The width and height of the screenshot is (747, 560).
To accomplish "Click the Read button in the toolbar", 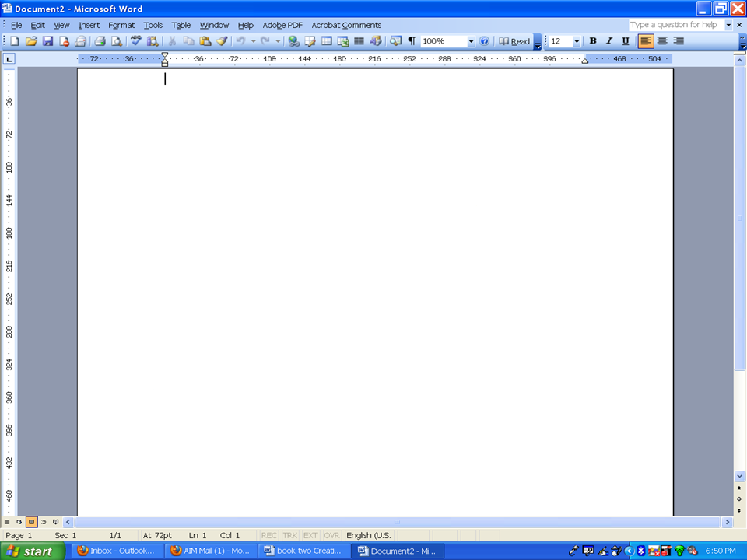I will click(515, 41).
